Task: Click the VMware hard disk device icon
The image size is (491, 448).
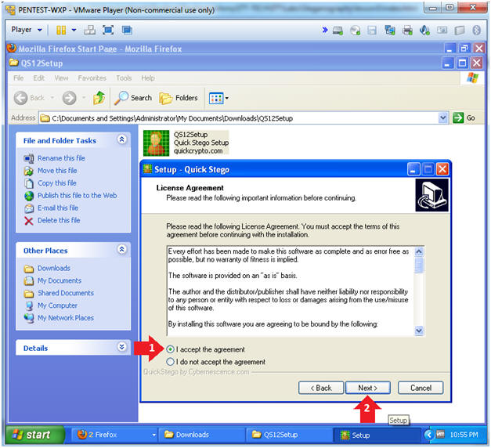Action: pyautogui.click(x=338, y=31)
